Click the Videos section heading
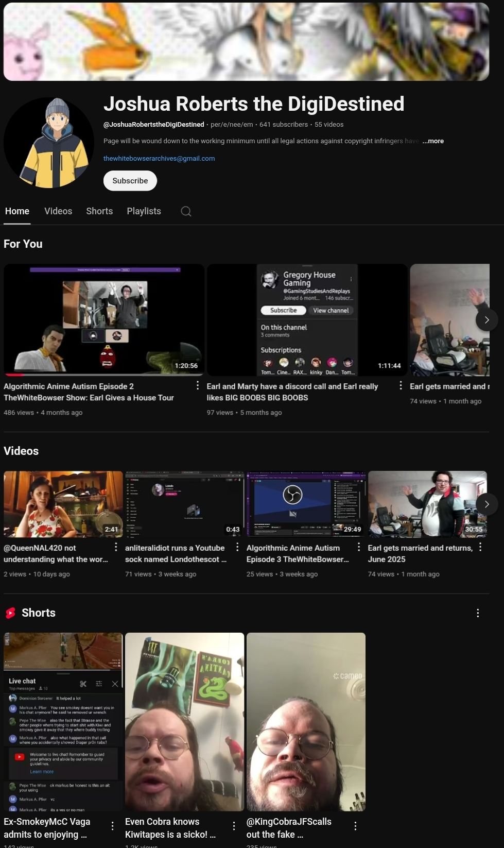Screen dimensions: 504x848 21,451
